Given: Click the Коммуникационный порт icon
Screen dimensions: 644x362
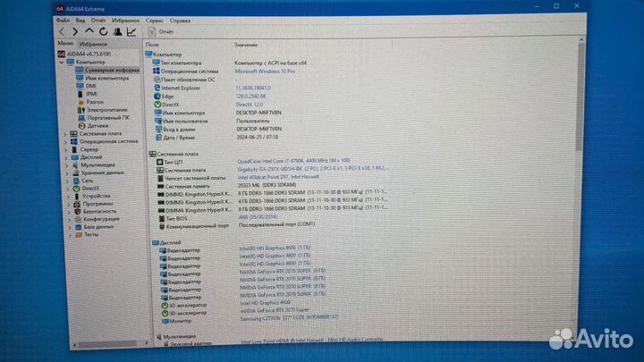Looking at the screenshot, I should pyautogui.click(x=162, y=226).
